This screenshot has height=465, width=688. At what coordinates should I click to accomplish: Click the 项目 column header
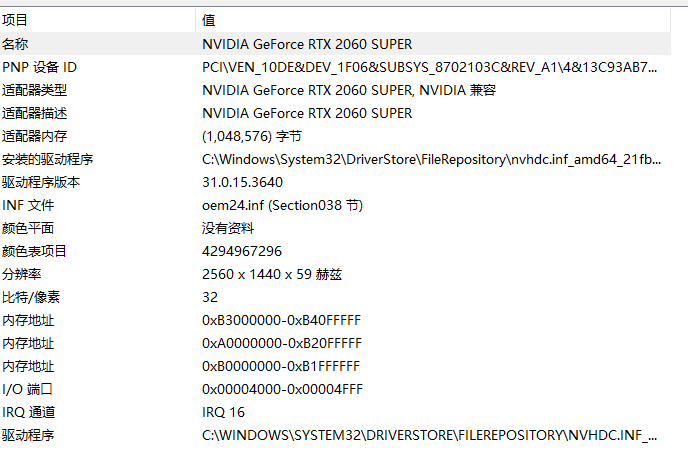pyautogui.click(x=15, y=20)
